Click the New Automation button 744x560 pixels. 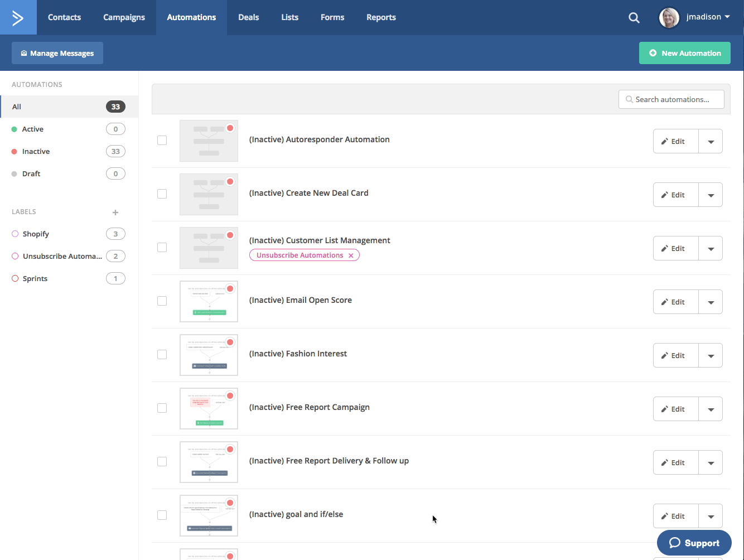click(685, 53)
